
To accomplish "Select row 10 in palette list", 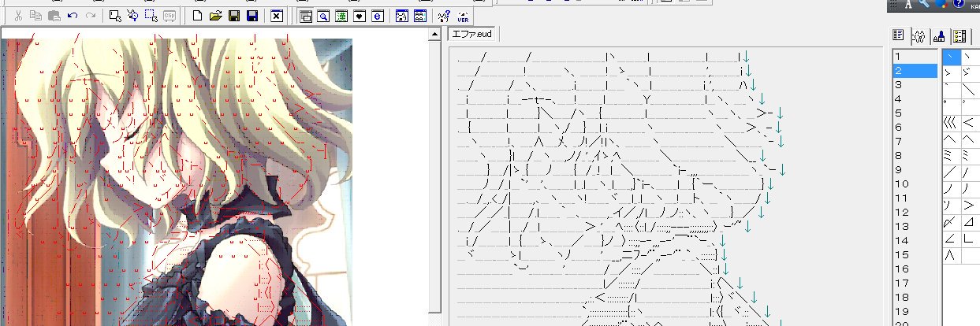I will point(915,183).
